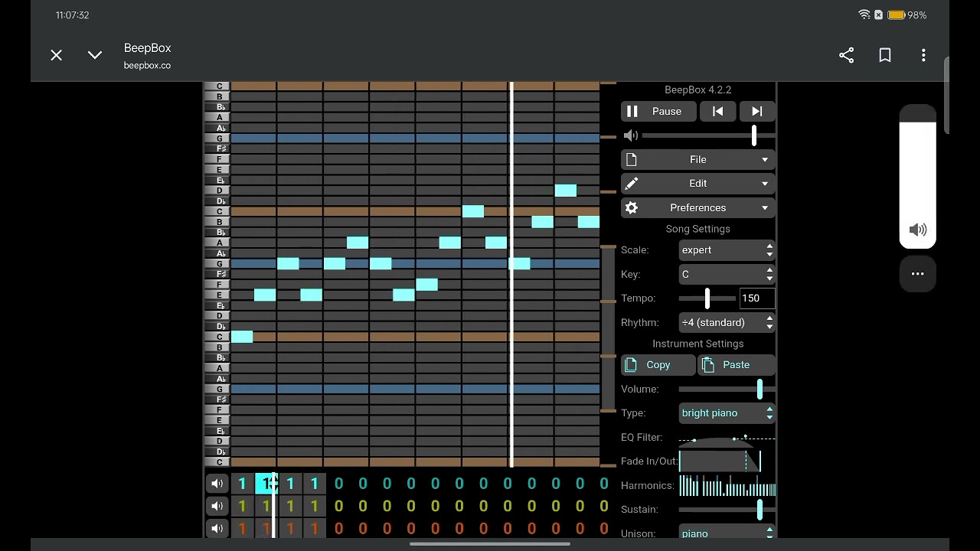Adjust the Sustain slider
This screenshot has height=551, width=980.
pos(727,510)
